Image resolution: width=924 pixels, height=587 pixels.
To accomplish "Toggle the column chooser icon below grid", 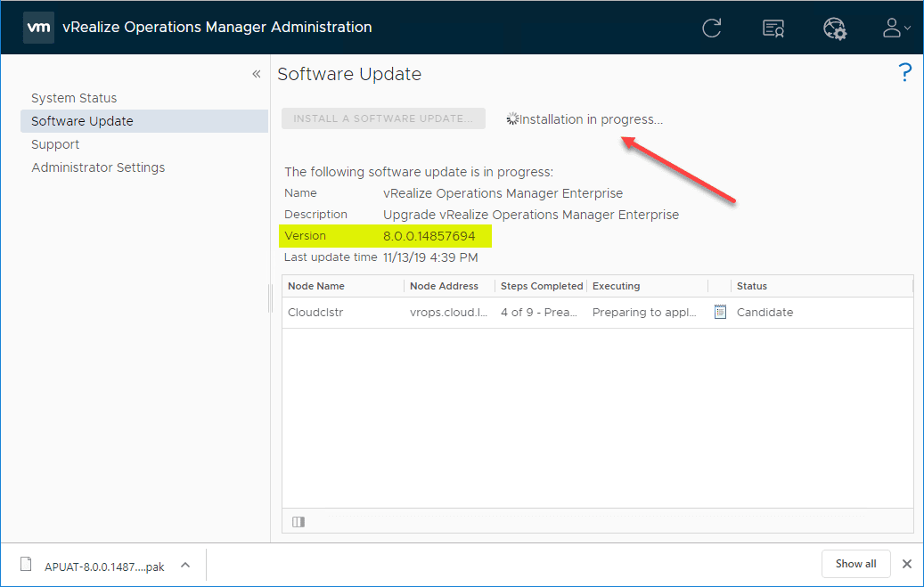I will point(298,522).
